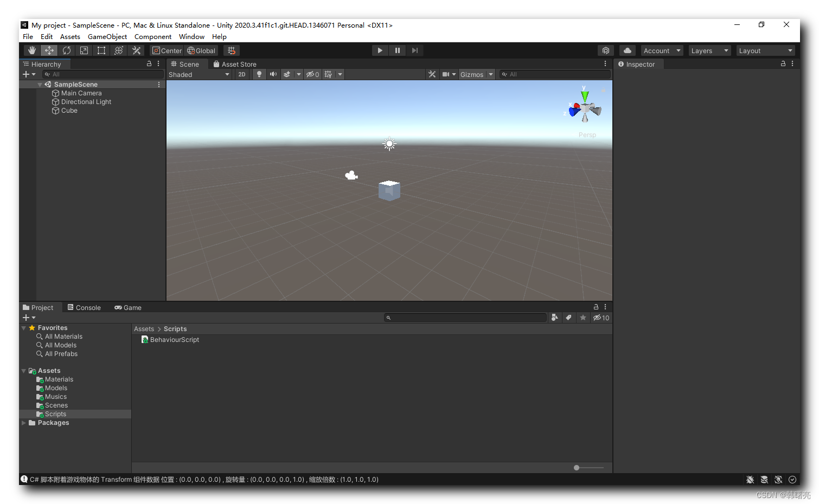The image size is (819, 504).
Task: Toggle the grid snapping icon
Action: 232,50
